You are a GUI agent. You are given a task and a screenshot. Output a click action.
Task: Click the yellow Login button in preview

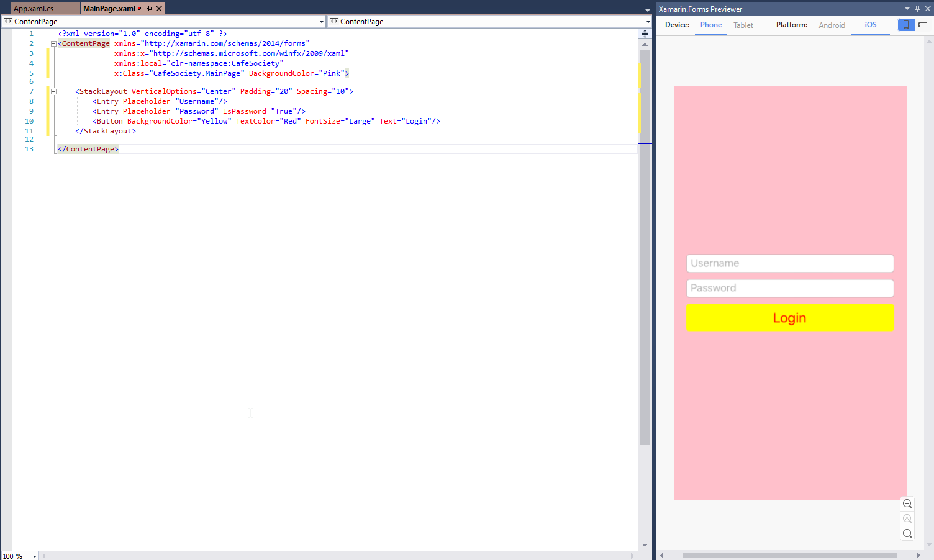point(790,318)
